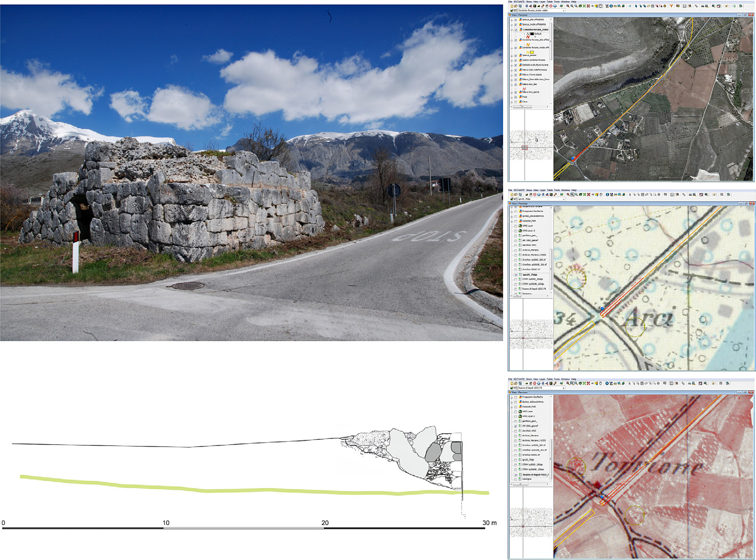Image resolution: width=756 pixels, height=560 pixels.
Task: Expand Catastali node in the igm25 map window
Action: click(512, 221)
